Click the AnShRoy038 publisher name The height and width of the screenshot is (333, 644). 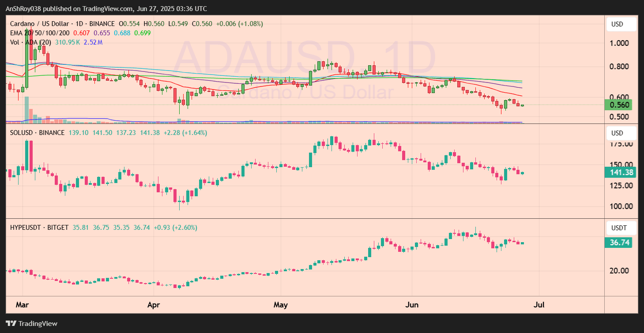[x=23, y=8]
